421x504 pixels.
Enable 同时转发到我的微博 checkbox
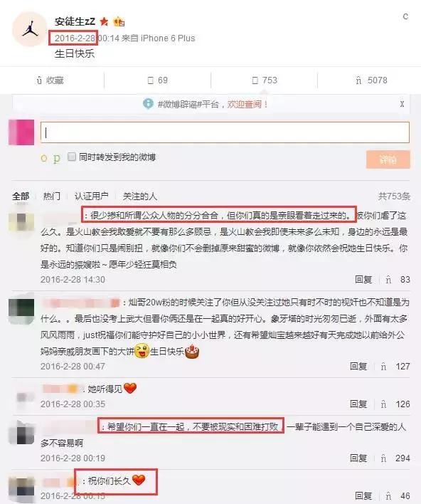[x=72, y=157]
